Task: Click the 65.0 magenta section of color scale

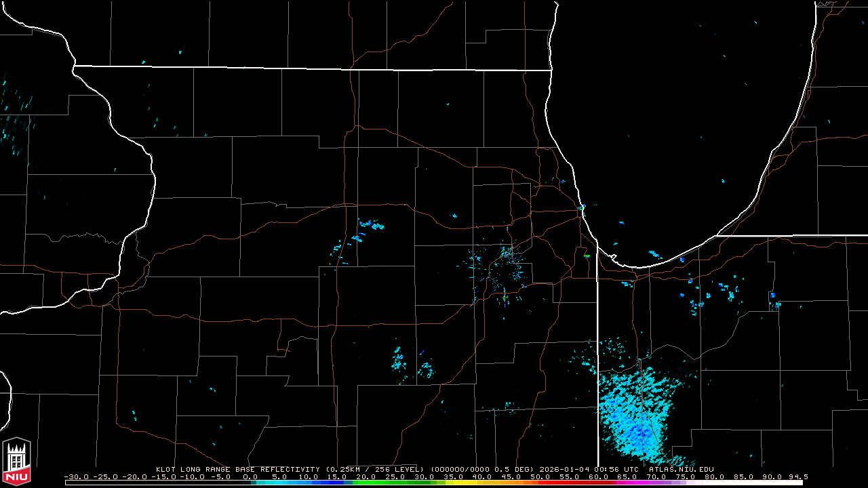Action: pos(627,483)
